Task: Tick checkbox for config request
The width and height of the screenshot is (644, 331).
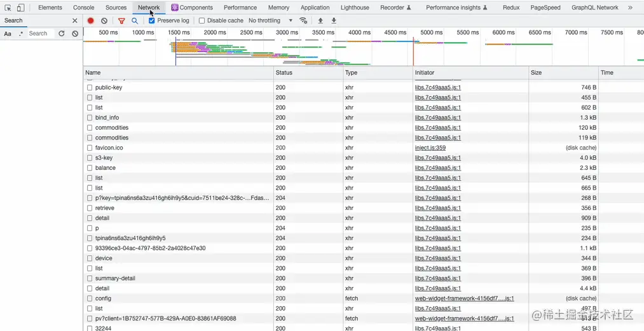Action: pos(90,299)
